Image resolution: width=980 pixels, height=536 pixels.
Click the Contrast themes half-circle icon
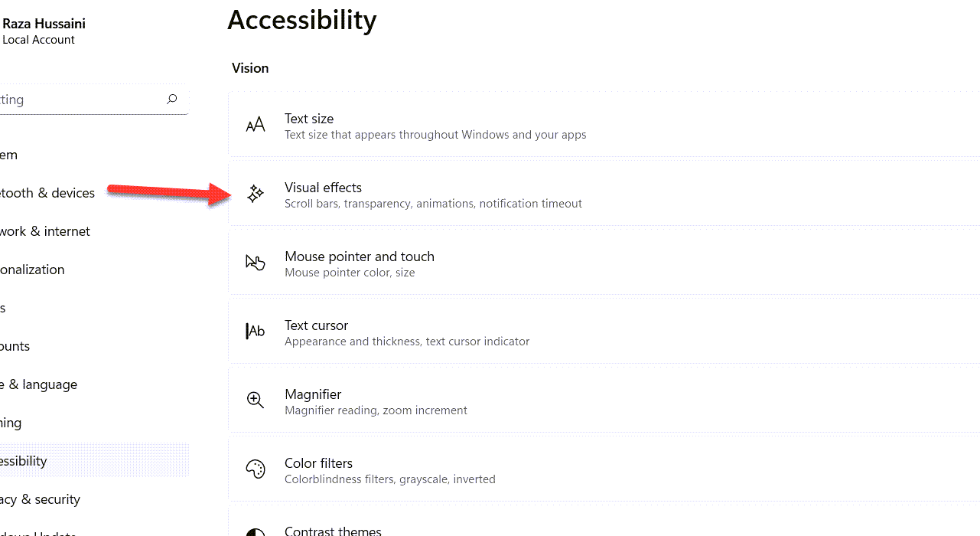click(256, 533)
